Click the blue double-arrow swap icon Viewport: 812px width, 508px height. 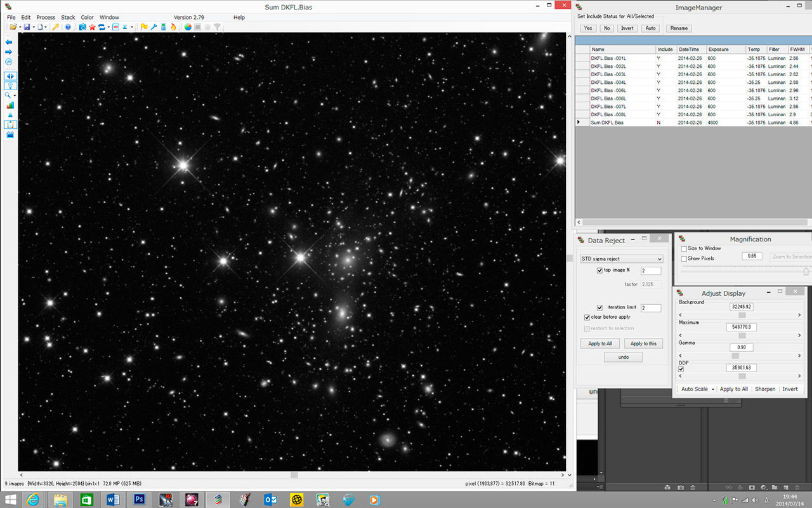tap(101, 27)
